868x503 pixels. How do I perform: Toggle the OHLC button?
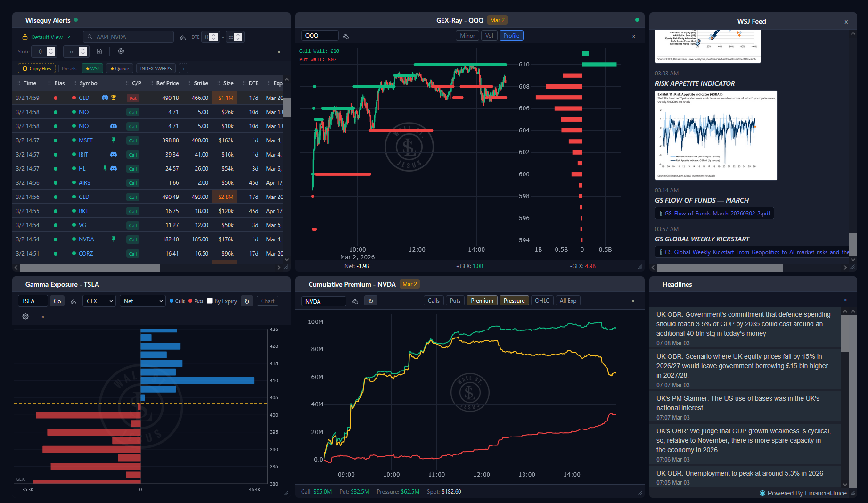coord(542,301)
